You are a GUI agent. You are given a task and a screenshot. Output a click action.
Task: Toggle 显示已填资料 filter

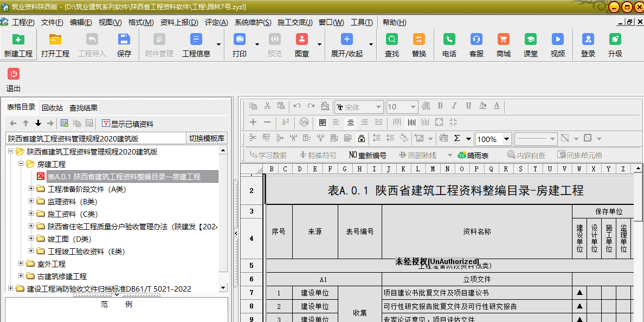[x=127, y=124]
